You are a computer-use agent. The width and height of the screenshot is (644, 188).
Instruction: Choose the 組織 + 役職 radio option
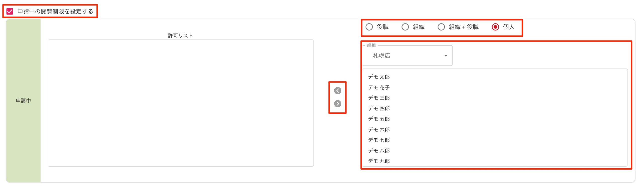click(441, 27)
